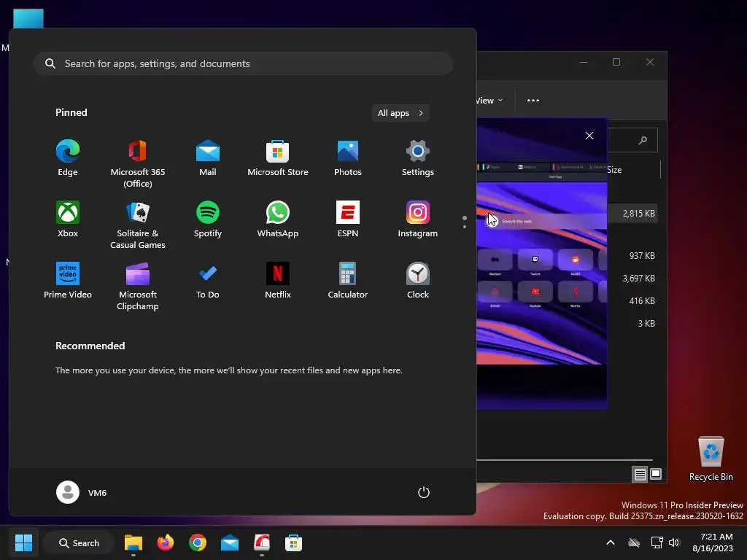The image size is (747, 560).
Task: Open volume control in system tray
Action: point(674,542)
